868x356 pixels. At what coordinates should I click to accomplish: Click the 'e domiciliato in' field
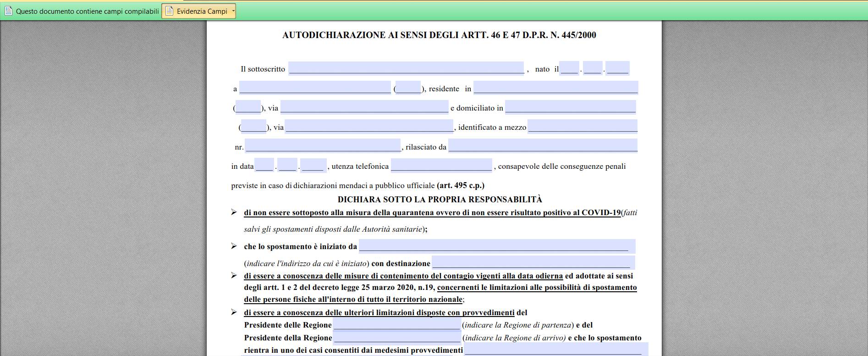(x=571, y=107)
